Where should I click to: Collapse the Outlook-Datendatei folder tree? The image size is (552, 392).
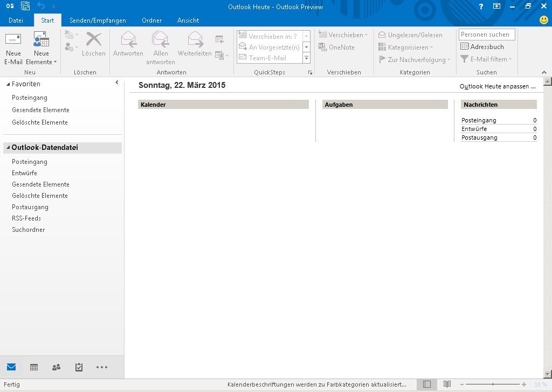[x=8, y=148]
